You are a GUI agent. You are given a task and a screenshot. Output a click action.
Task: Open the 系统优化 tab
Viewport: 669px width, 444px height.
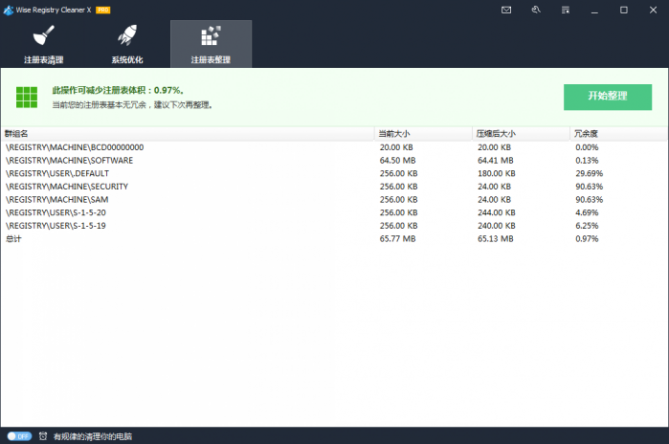point(127,44)
